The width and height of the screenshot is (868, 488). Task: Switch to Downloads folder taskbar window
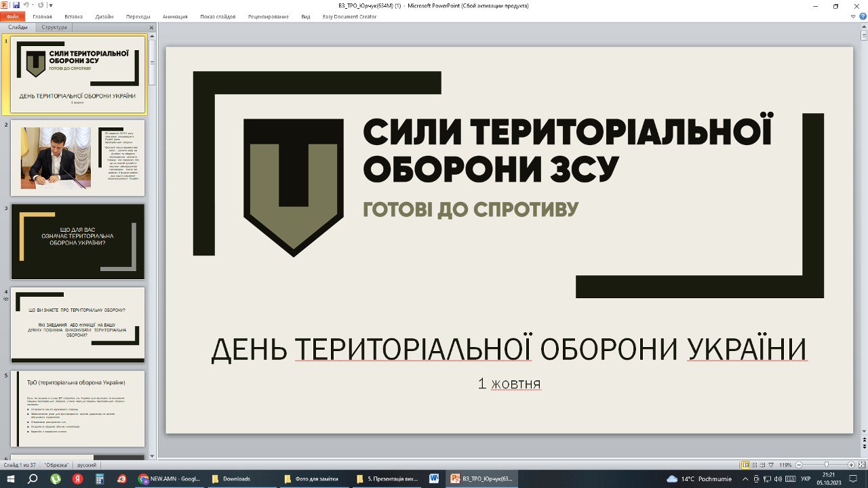(x=242, y=479)
